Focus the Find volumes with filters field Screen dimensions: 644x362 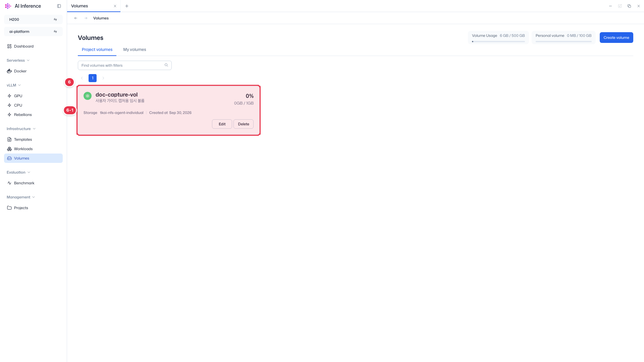click(125, 65)
